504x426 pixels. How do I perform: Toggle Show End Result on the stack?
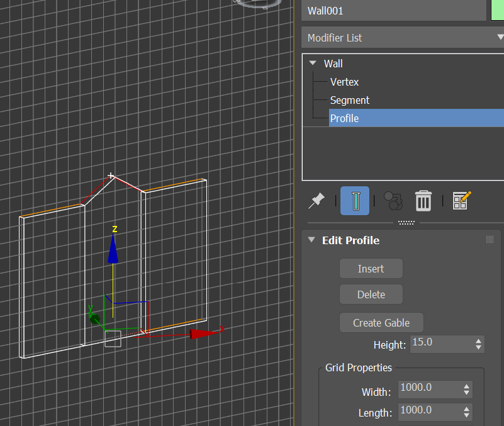pos(354,200)
